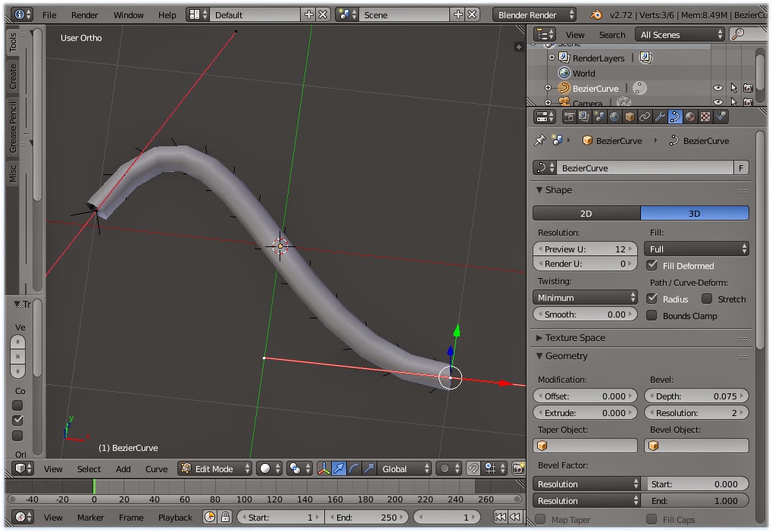Toggle the pin icon in the properties header
The height and width of the screenshot is (532, 772).
(x=540, y=140)
